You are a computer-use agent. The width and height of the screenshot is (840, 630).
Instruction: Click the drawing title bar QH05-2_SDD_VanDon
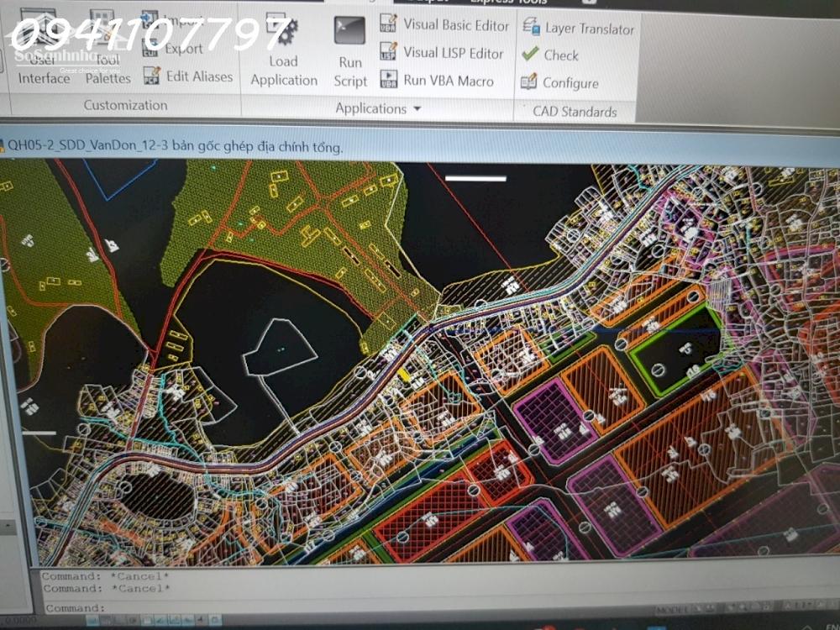175,146
